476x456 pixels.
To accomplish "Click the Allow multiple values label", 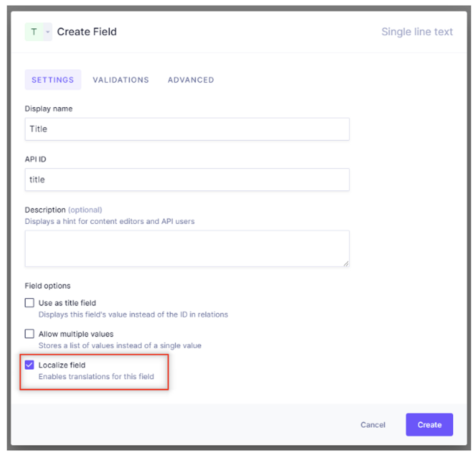I will pyautogui.click(x=76, y=334).
